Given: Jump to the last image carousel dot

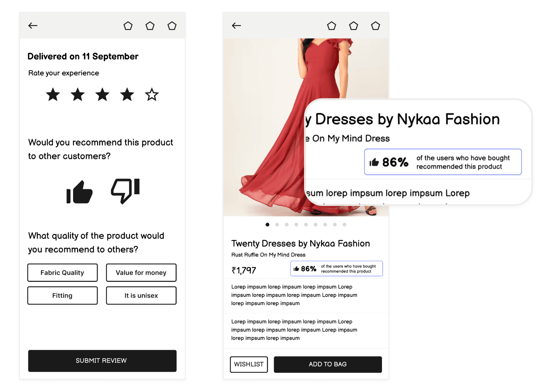Looking at the screenshot, I should pyautogui.click(x=344, y=225).
